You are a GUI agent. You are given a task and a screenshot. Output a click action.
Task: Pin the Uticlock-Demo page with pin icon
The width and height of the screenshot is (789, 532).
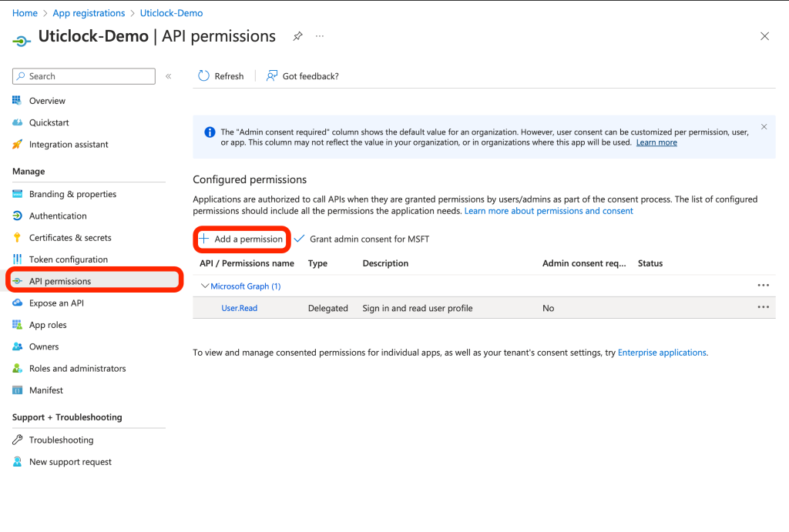[298, 36]
